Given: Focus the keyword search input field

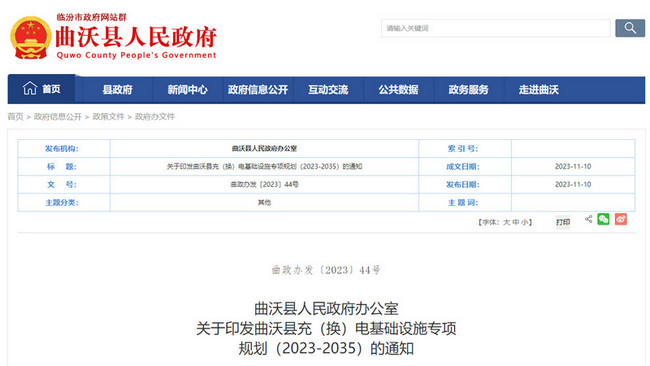Looking at the screenshot, I should [496, 28].
